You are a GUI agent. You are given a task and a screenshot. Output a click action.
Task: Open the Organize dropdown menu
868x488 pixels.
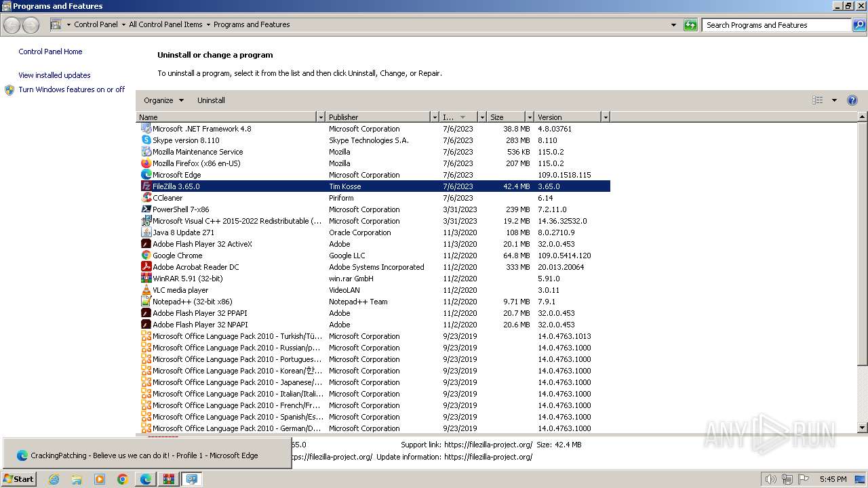tap(164, 100)
